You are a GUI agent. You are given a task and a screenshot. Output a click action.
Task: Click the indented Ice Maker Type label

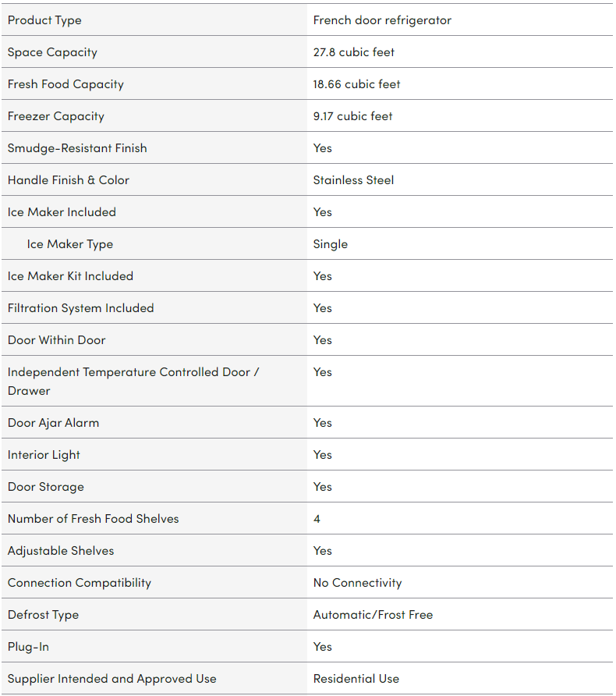(70, 244)
